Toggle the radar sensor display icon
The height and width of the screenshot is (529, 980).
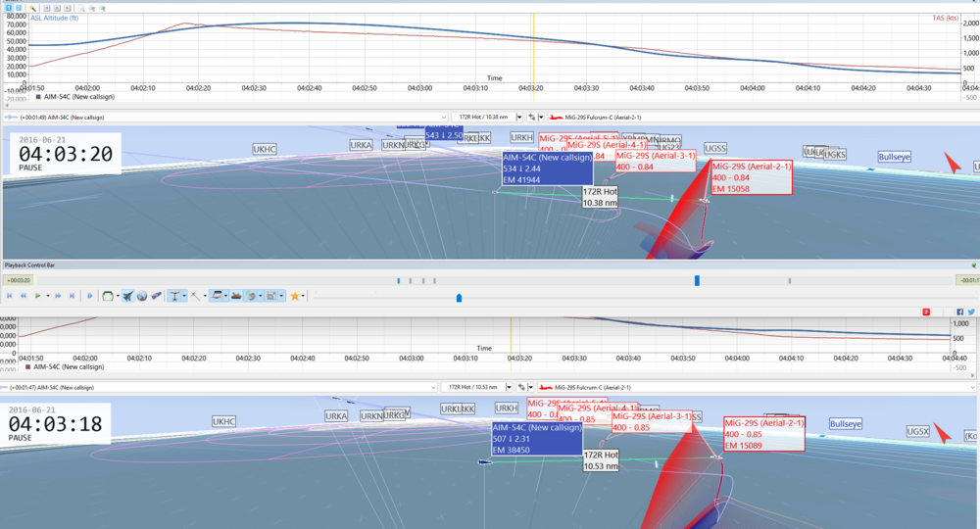pos(251,296)
